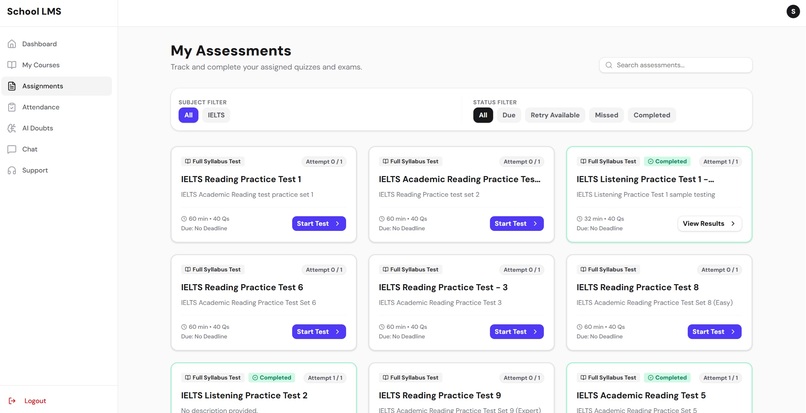Click clock icon on IELTS Listening Practice Test 1 card
This screenshot has height=413, width=806.
579,219
